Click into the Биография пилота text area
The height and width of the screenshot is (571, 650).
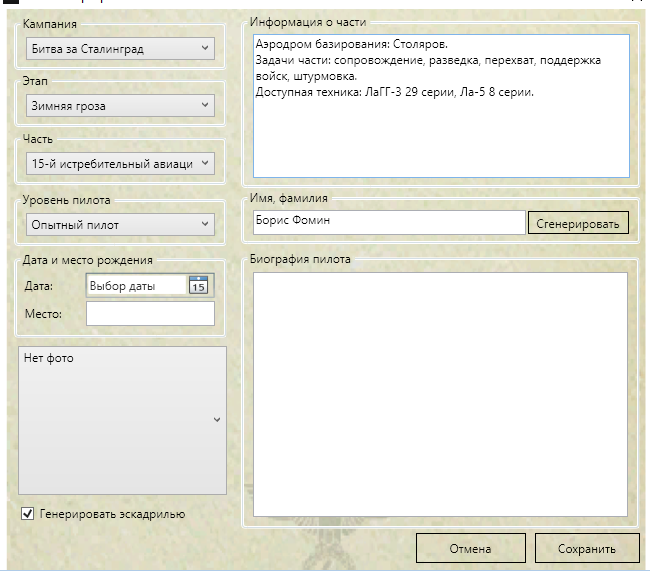coord(440,394)
